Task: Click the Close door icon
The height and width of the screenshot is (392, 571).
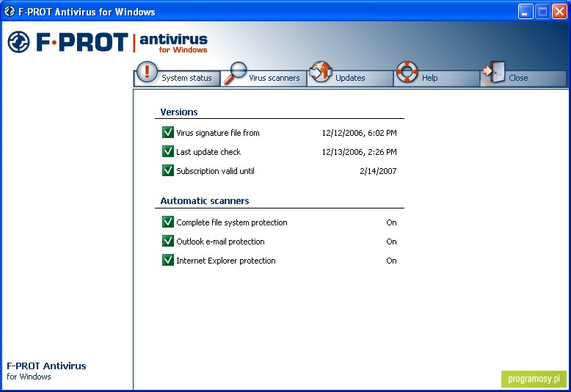Action: click(x=494, y=72)
